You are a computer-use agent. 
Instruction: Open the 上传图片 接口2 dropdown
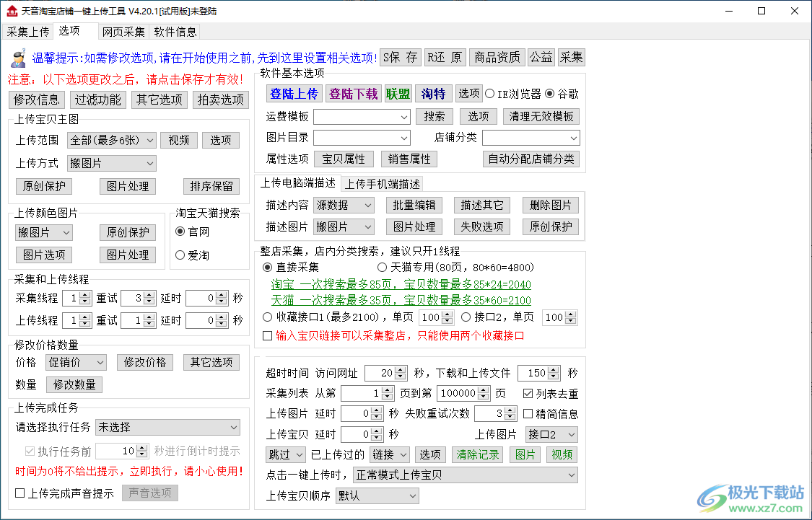coord(551,435)
